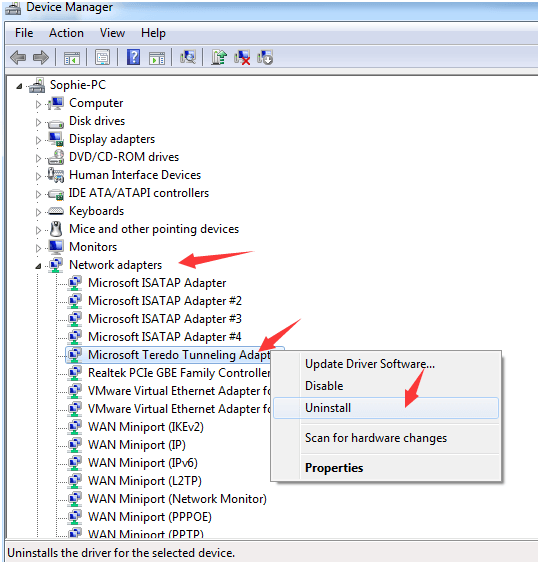Image resolution: width=540 pixels, height=564 pixels.
Task: Select WAN Miniport (IKEv2)
Action: coord(146,427)
